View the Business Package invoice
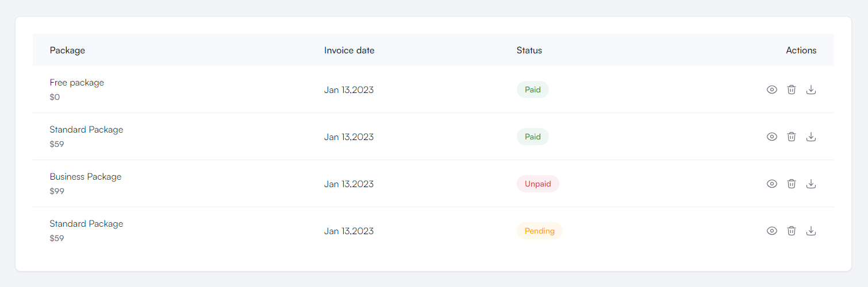Viewport: 868px width, 287px height. [x=772, y=184]
